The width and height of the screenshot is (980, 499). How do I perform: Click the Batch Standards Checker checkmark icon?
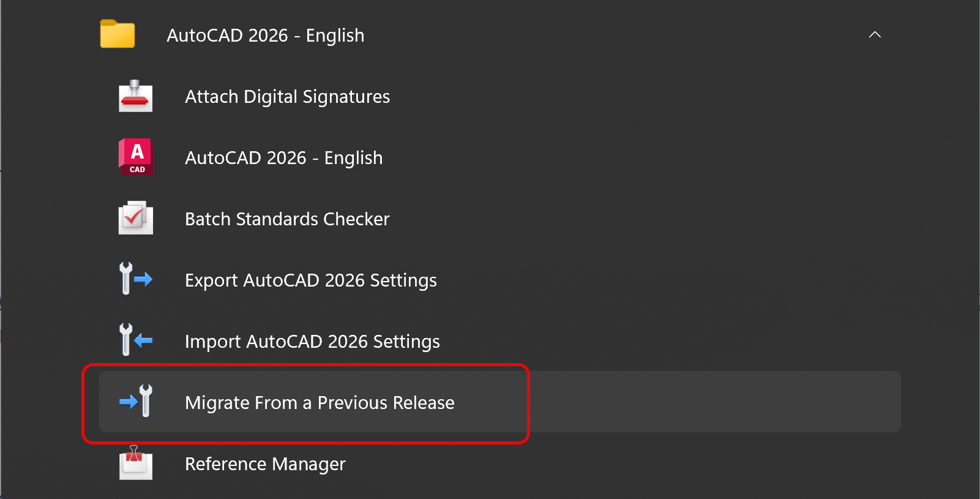[x=135, y=218]
